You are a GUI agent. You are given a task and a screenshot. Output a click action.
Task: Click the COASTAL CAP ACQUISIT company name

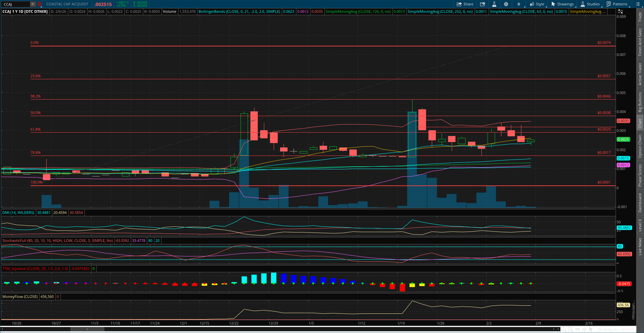(x=67, y=4)
